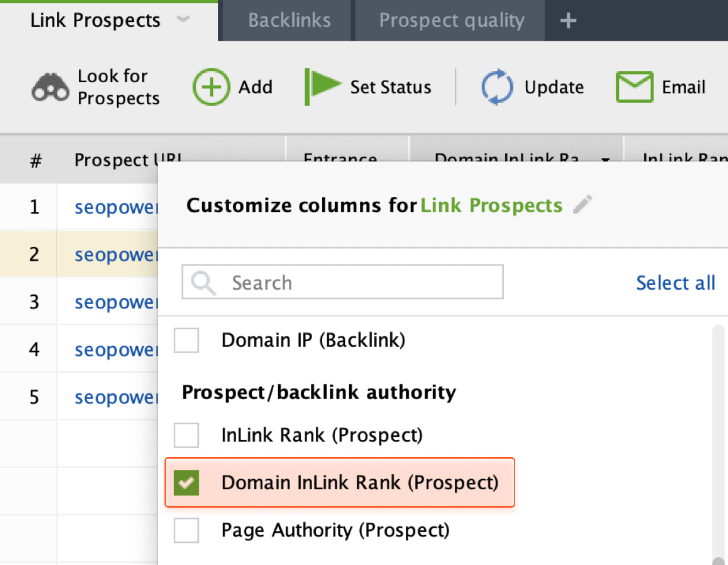Click the binoculars Look for Prospects icon
Image resolution: width=728 pixels, height=565 pixels.
coord(50,88)
